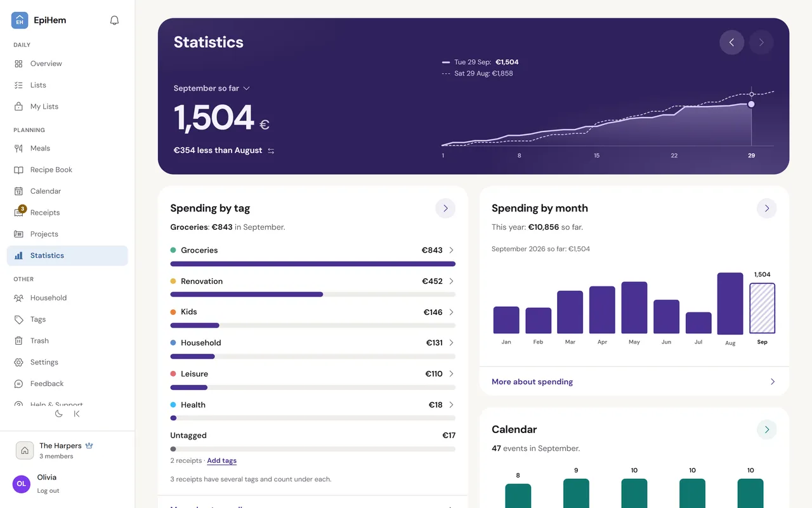
Task: Click the Receipts icon with badge 3
Action: pos(19,212)
